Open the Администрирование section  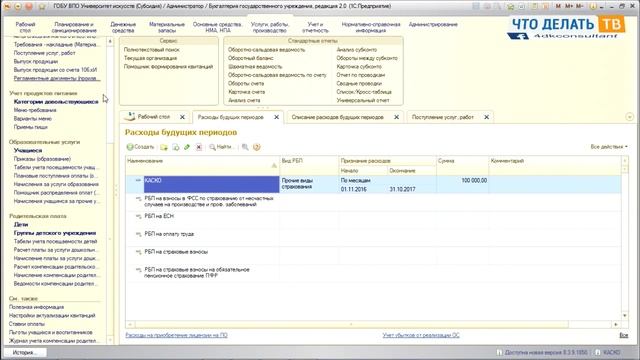(x=433, y=24)
